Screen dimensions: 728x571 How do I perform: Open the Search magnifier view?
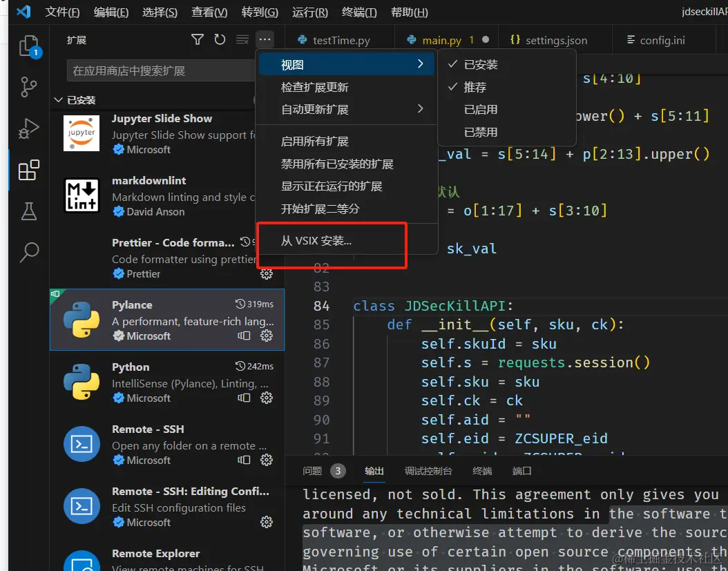click(x=29, y=252)
